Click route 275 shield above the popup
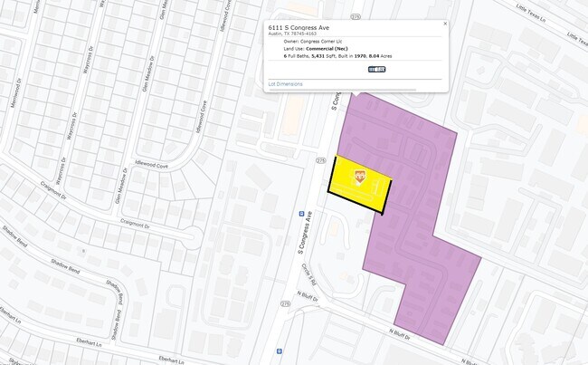The width and height of the screenshot is (588, 365). 356,16
